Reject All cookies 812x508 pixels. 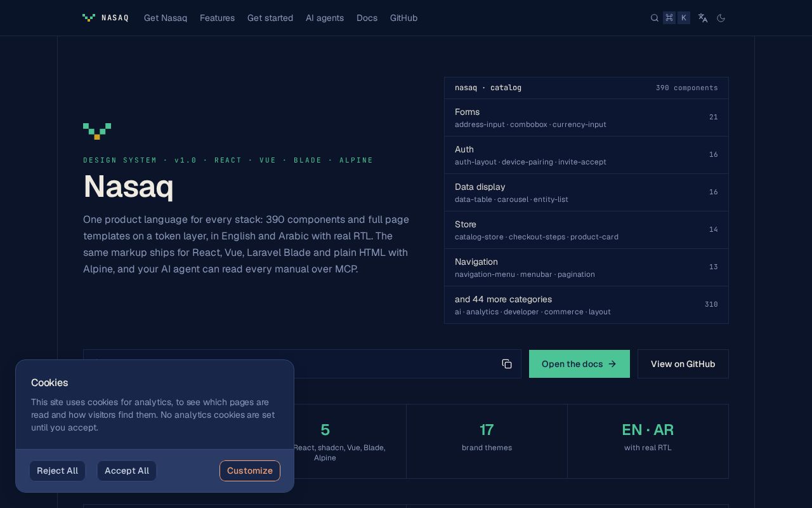(57, 471)
